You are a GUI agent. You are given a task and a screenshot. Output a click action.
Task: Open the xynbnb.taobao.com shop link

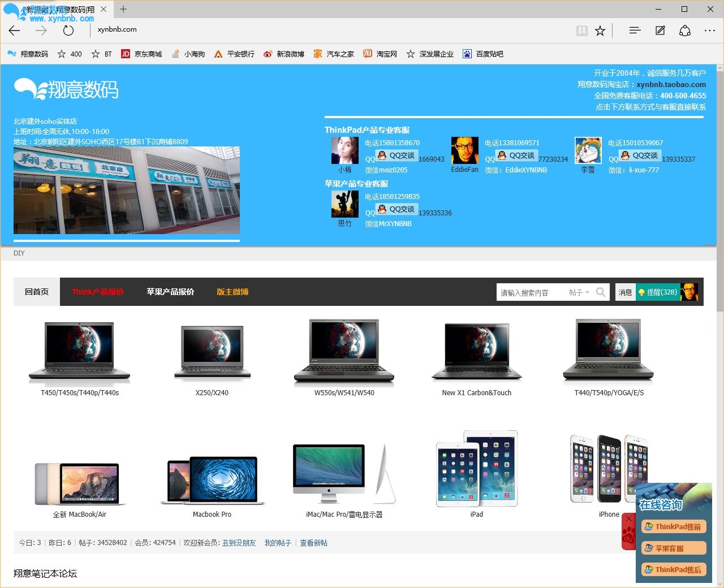click(671, 84)
